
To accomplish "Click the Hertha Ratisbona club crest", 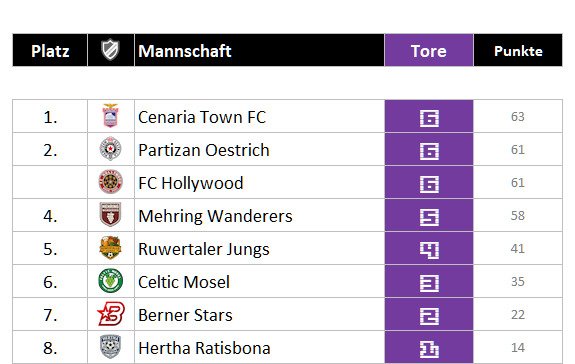I will pyautogui.click(x=110, y=346).
